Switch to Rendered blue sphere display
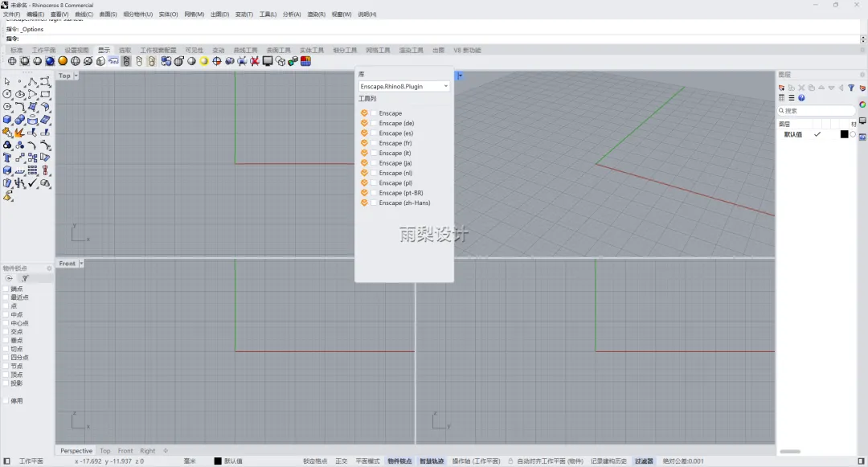 [50, 61]
